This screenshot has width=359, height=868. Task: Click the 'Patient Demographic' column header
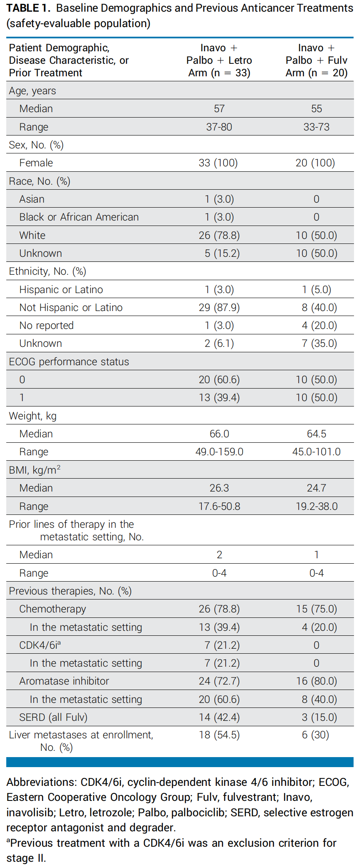pyautogui.click(x=69, y=60)
